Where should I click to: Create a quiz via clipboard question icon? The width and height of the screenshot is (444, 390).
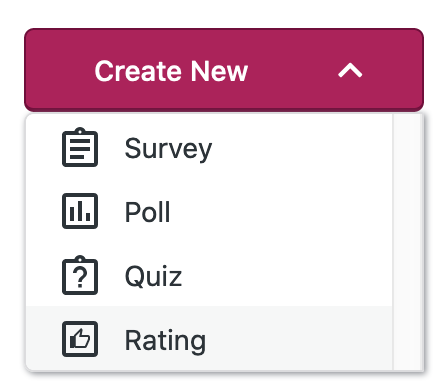80,275
